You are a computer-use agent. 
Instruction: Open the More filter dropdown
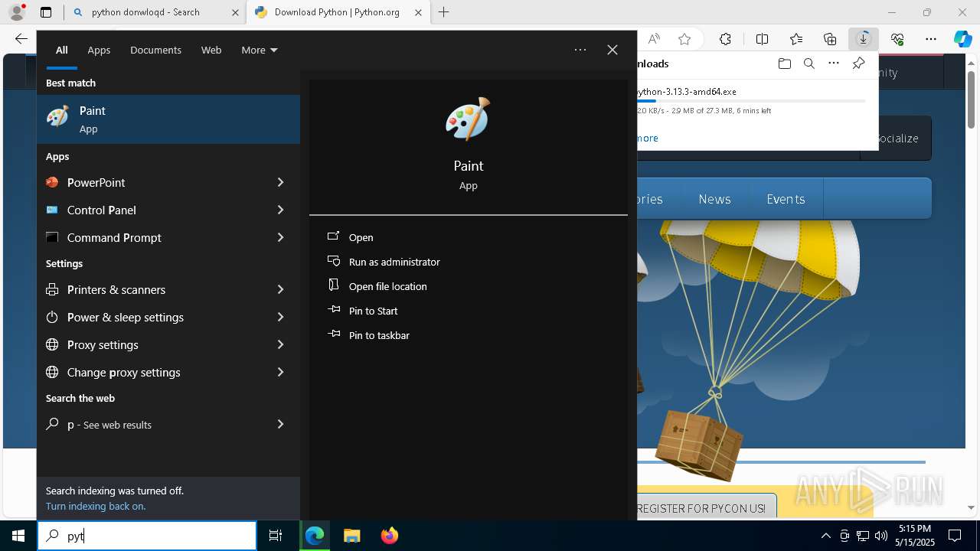point(260,50)
